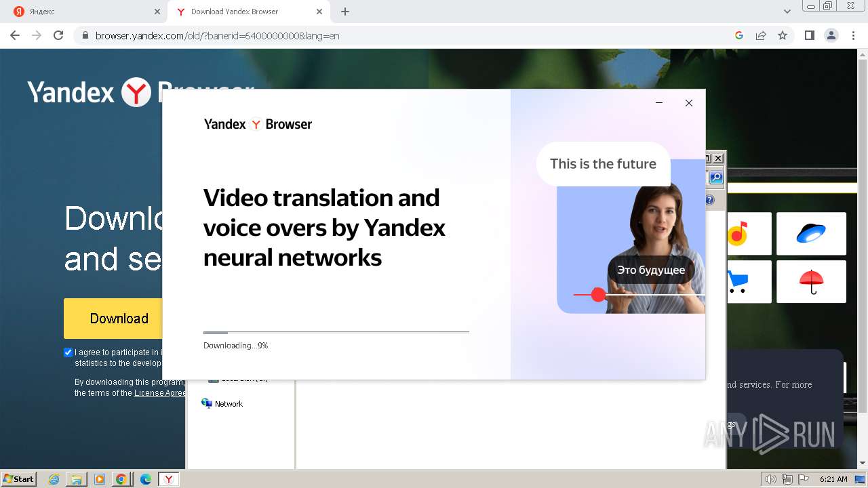This screenshot has width=868, height=488.
Task: Close the Explorer window behind installer
Action: (x=718, y=159)
